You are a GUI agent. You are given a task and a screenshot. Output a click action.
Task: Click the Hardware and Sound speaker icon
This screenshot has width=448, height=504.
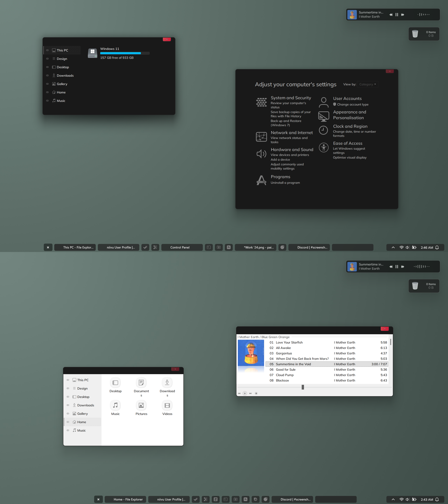[261, 154]
